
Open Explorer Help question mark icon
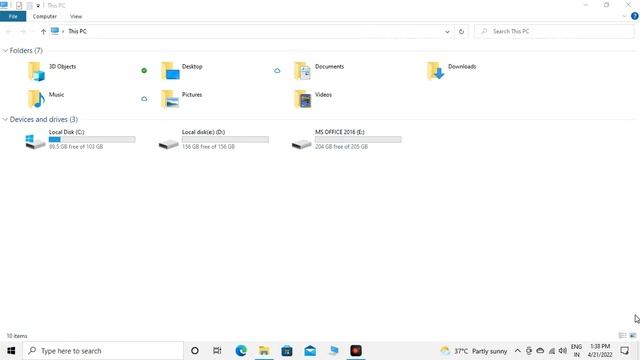[634, 16]
